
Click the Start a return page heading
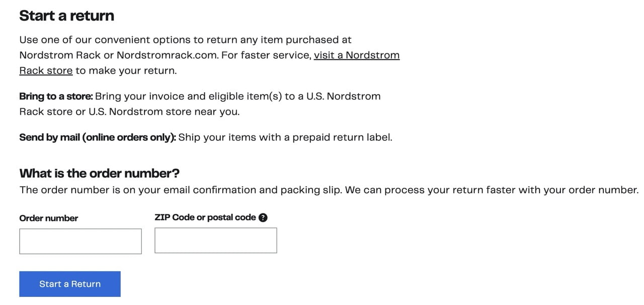[x=66, y=15]
